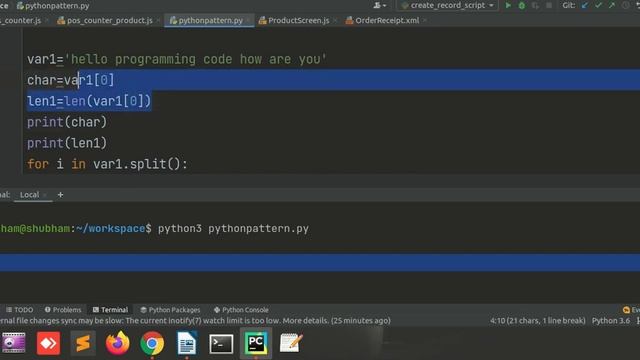Click the inotify watch limit status message
The width and height of the screenshot is (640, 360).
[195, 321]
